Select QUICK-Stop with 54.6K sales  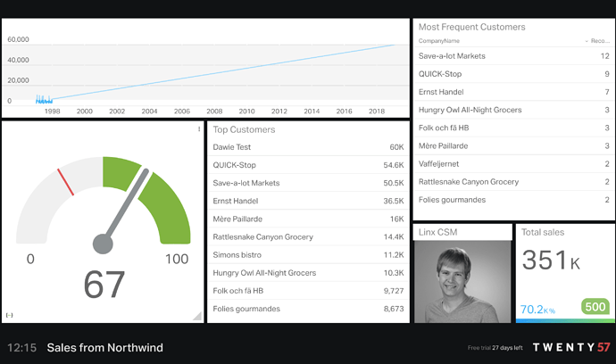pos(308,165)
